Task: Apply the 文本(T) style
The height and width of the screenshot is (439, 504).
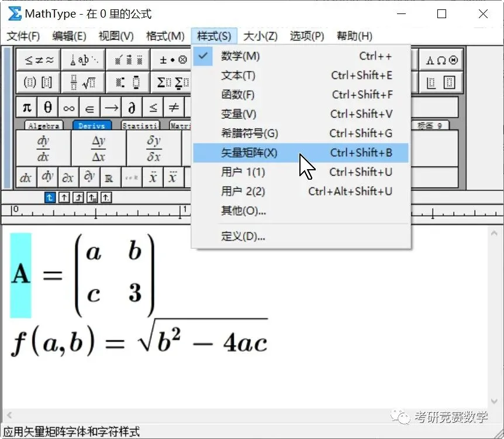Action: (301, 76)
